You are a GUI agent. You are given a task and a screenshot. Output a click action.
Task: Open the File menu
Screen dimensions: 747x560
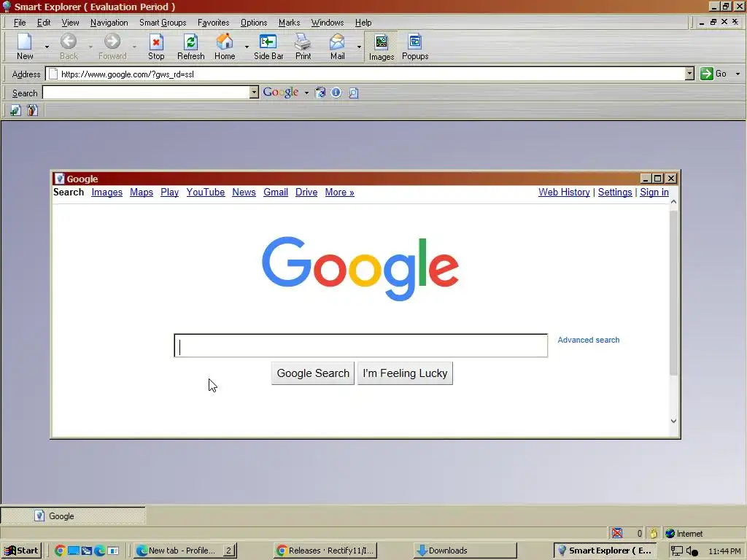[20, 23]
